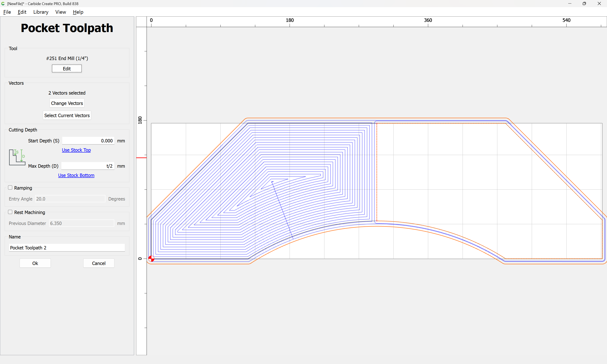The width and height of the screenshot is (607, 364).
Task: Click the cutting depth diagram icon
Action: tap(17, 157)
